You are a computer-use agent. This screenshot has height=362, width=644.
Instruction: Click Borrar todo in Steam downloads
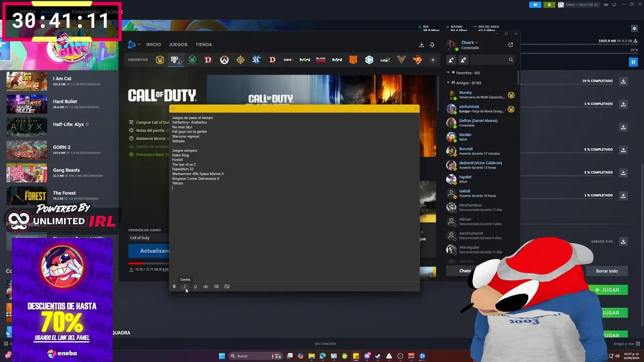(607, 271)
